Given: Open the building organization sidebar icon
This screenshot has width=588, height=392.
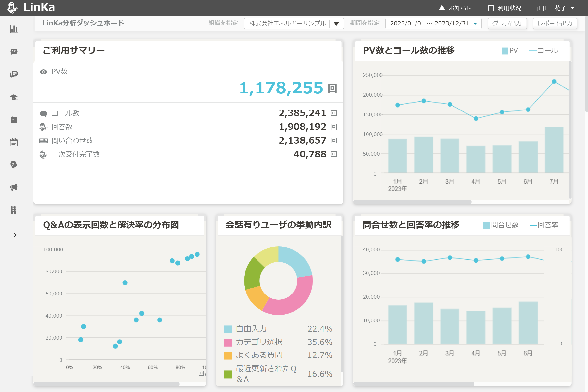Looking at the screenshot, I should point(14,210).
